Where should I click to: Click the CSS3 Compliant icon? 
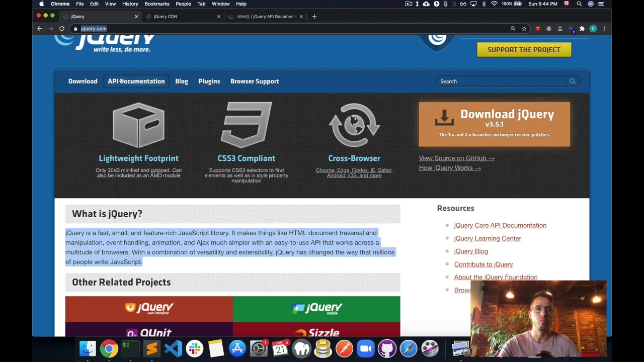247,125
